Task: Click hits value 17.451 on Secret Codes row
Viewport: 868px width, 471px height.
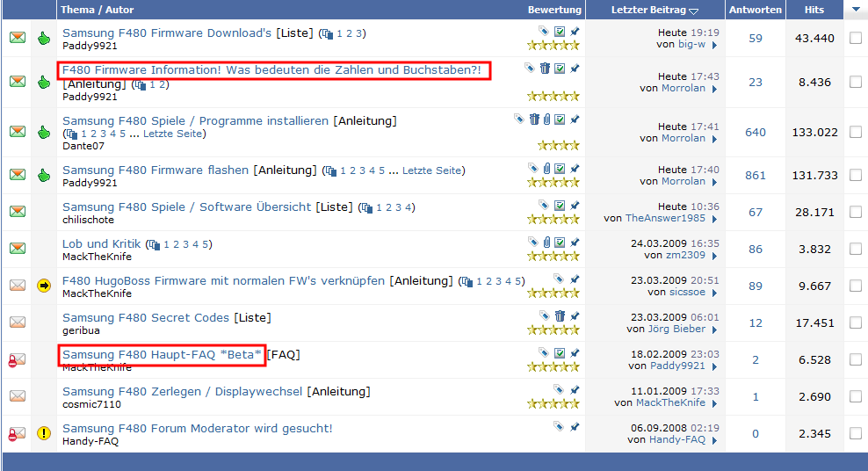Action: [814, 322]
